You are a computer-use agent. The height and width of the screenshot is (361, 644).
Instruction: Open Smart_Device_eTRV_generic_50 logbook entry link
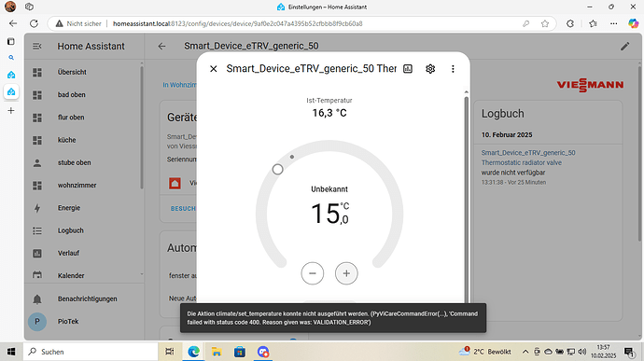(x=528, y=153)
